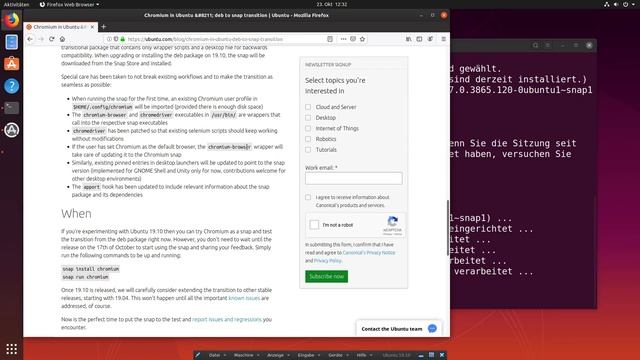Click Contact the Ubuntu team chat button
Screen dimensions: 640x360
[398, 329]
